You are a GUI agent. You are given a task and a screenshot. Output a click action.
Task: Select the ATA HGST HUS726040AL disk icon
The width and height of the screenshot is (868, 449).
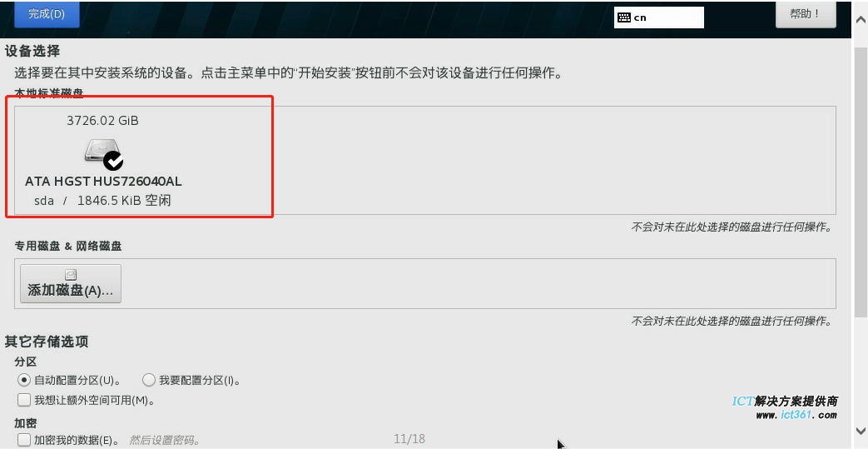[x=103, y=153]
